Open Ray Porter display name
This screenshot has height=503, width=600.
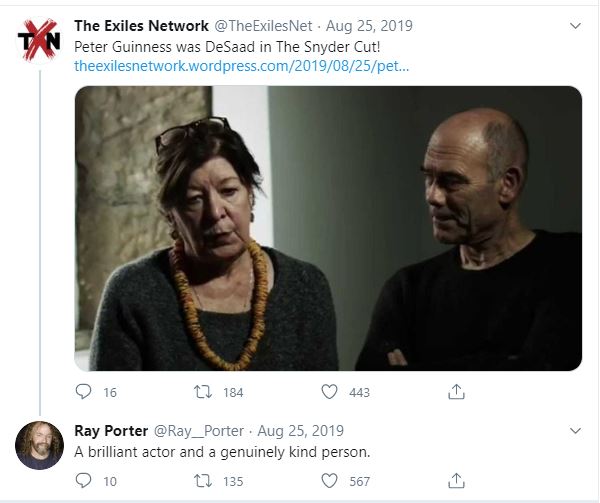click(111, 431)
